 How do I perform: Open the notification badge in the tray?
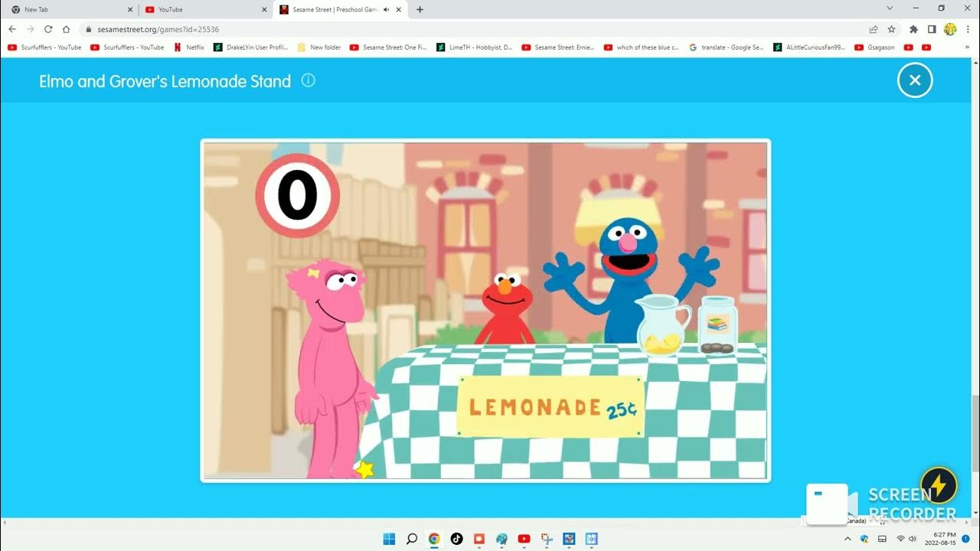point(966,539)
